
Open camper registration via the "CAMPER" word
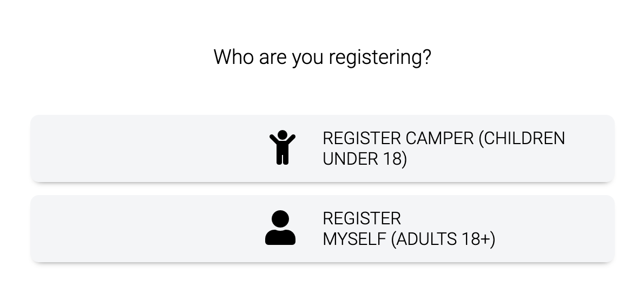pos(439,139)
